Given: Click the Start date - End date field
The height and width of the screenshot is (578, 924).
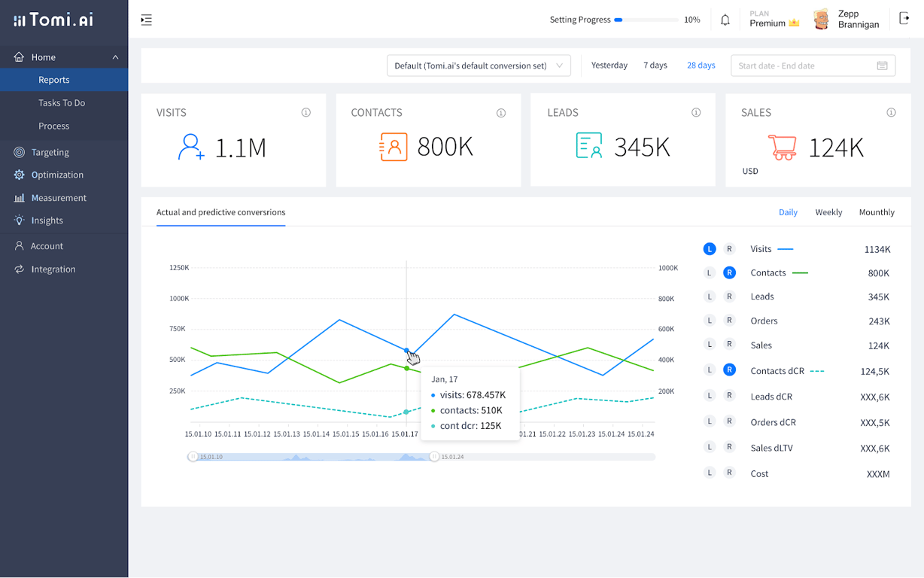Looking at the screenshot, I should click(x=813, y=65).
